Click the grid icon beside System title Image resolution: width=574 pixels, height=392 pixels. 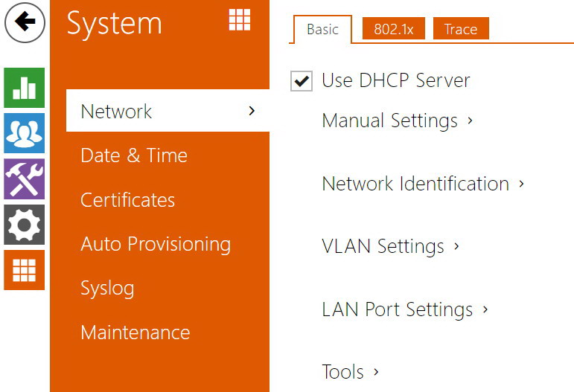click(x=240, y=20)
